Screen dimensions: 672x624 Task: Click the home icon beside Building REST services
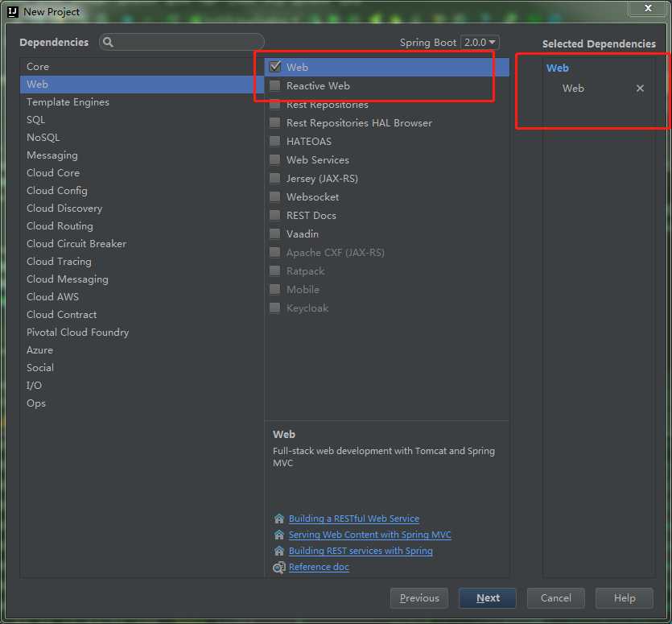[279, 551]
